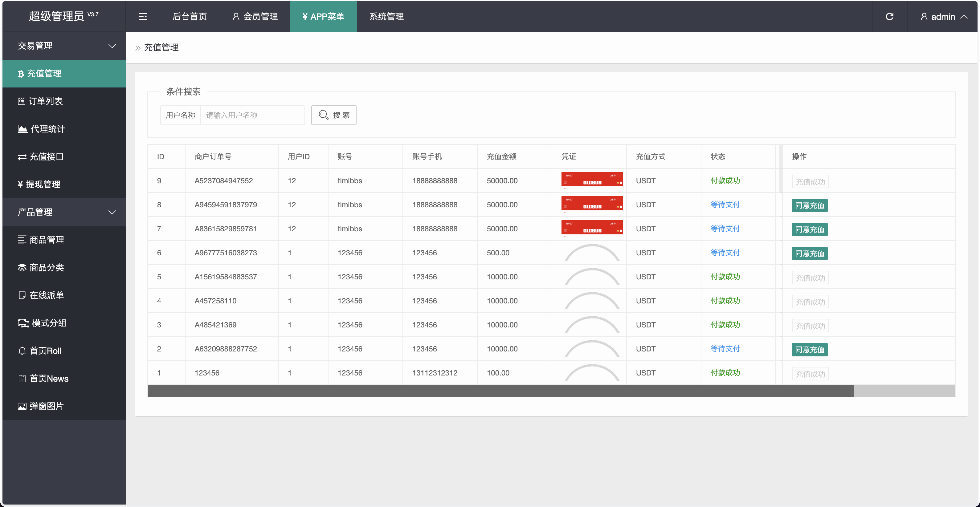
Task: Open 充值接口 exchange arrows entry
Action: click(22, 157)
